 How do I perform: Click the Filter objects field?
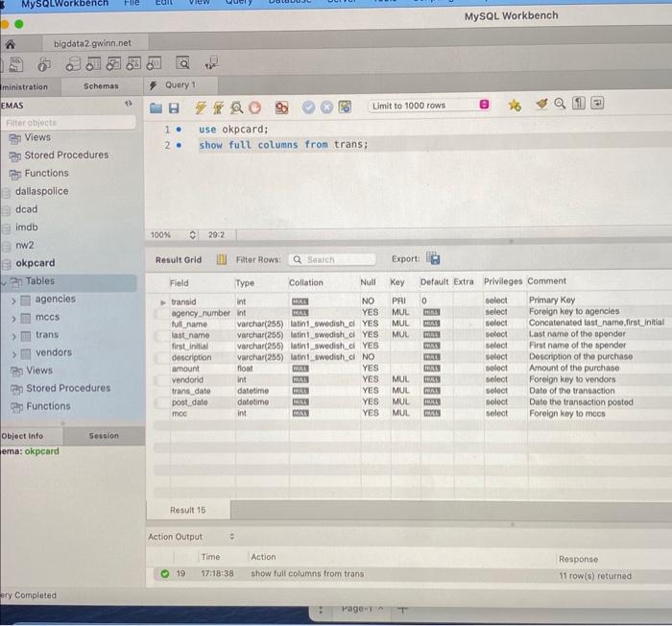tap(69, 123)
